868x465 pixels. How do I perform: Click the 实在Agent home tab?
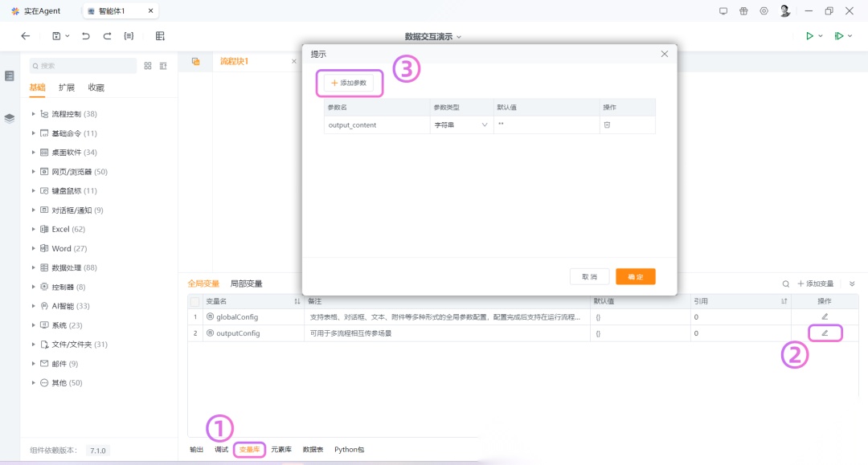[36, 11]
